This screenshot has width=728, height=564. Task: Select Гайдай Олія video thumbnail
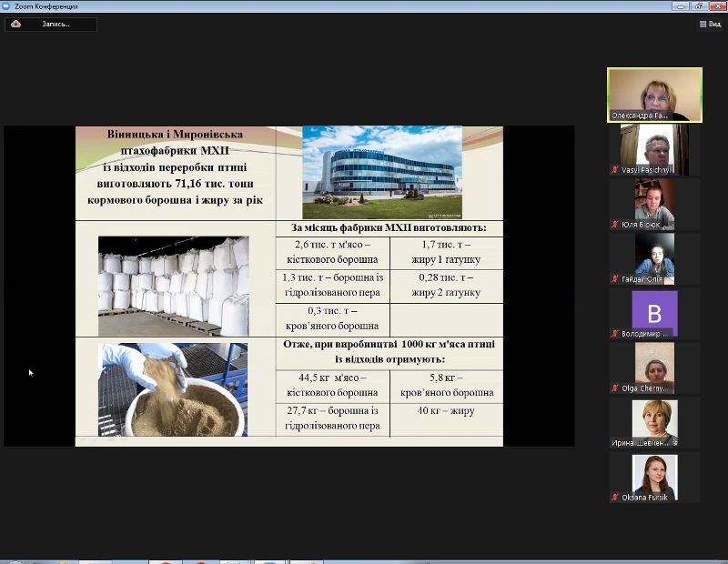(654, 258)
